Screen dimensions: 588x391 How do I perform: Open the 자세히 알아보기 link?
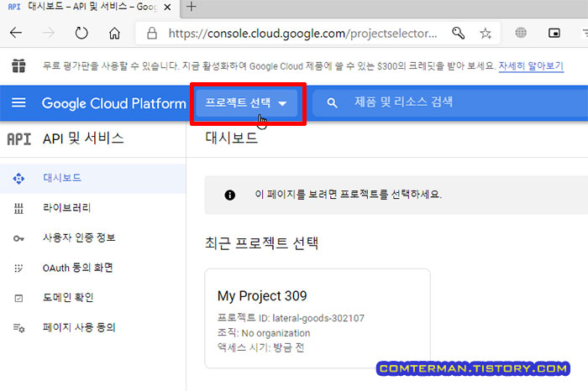(x=531, y=66)
